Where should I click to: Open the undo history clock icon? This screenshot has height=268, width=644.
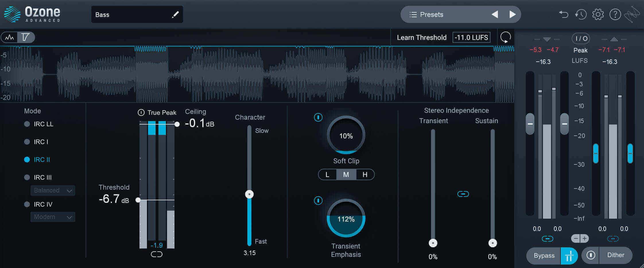pos(581,14)
